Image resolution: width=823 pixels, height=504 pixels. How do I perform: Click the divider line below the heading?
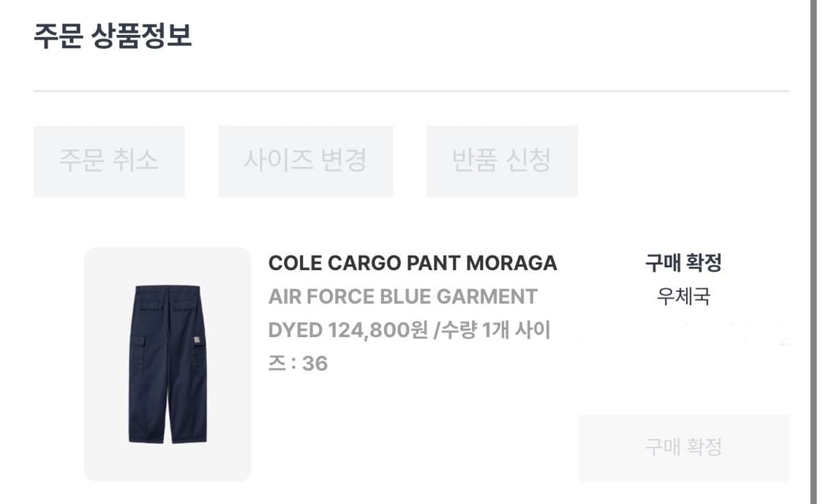411,91
